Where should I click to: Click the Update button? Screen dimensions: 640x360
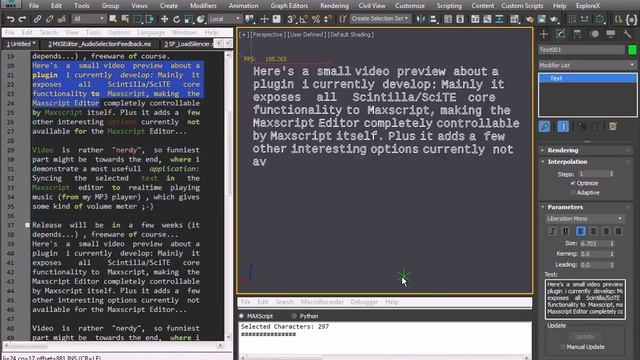click(584, 337)
